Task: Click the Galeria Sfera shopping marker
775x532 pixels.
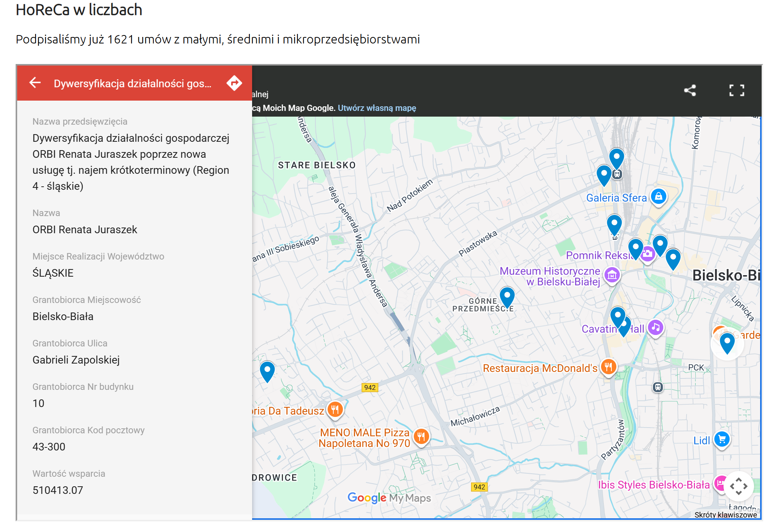Action: coord(658,197)
